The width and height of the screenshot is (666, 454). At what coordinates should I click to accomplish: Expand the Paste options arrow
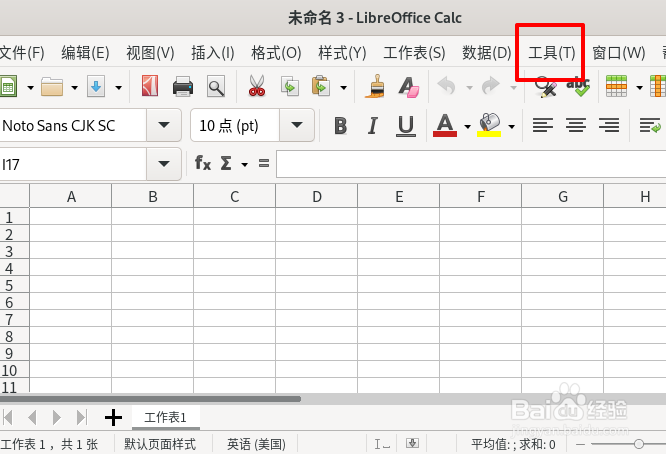click(x=343, y=88)
